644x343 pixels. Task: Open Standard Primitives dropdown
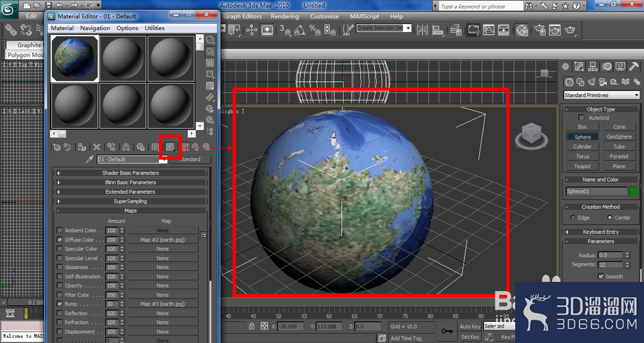(x=601, y=95)
